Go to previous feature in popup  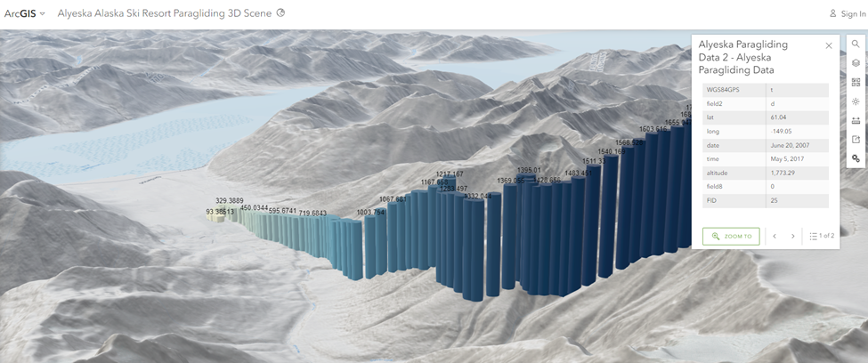775,237
